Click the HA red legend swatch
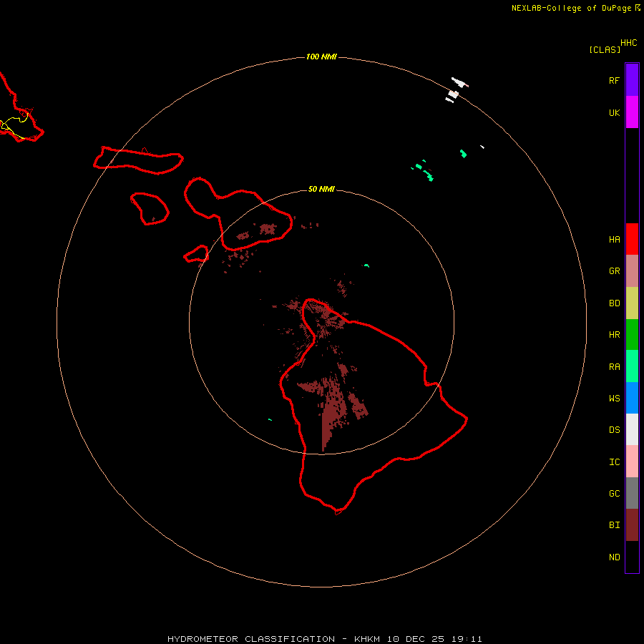The image size is (644, 644). 632,239
